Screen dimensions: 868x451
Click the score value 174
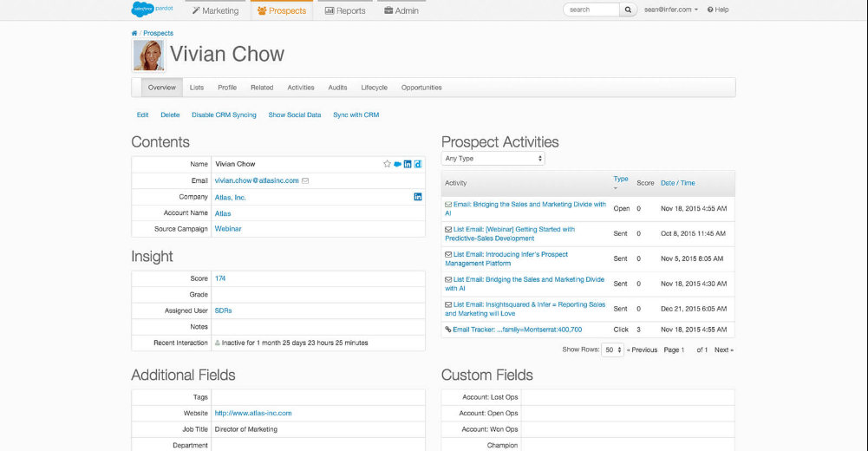(x=220, y=279)
